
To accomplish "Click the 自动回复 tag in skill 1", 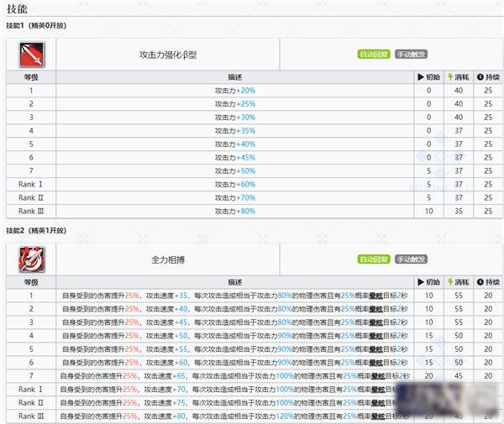I will point(374,55).
